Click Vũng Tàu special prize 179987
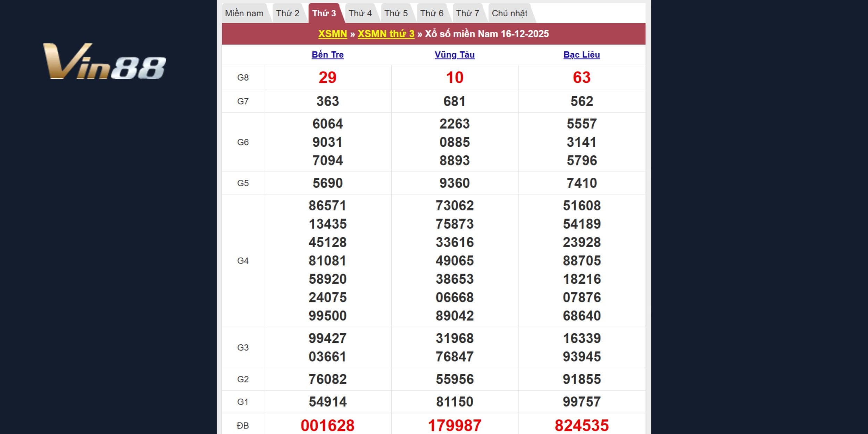 tap(454, 425)
